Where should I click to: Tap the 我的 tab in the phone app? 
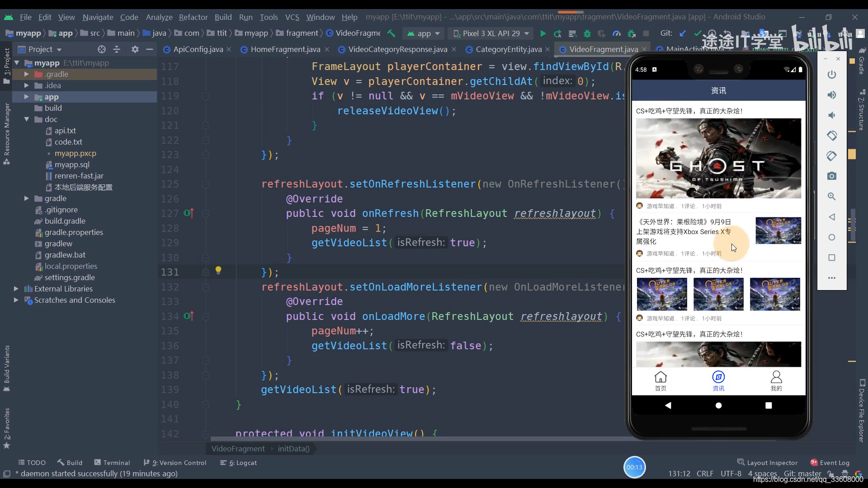coord(776,381)
